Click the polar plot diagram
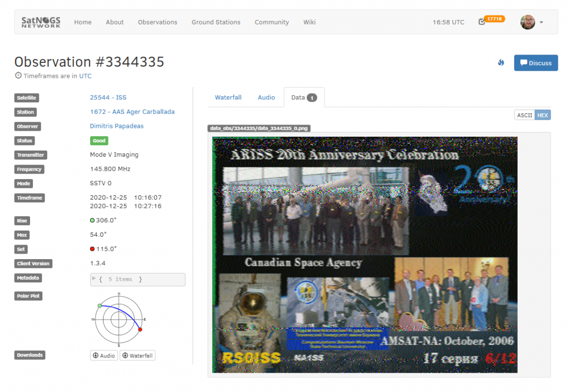570x392 pixels. 119,320
